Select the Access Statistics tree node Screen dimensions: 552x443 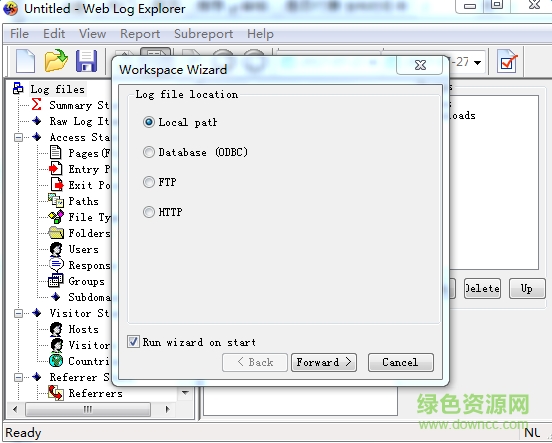coord(79,137)
